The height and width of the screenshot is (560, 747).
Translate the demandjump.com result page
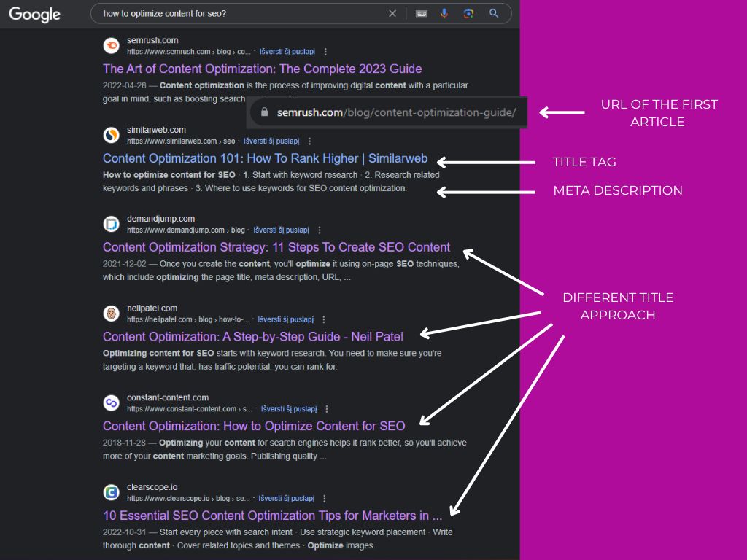point(282,230)
